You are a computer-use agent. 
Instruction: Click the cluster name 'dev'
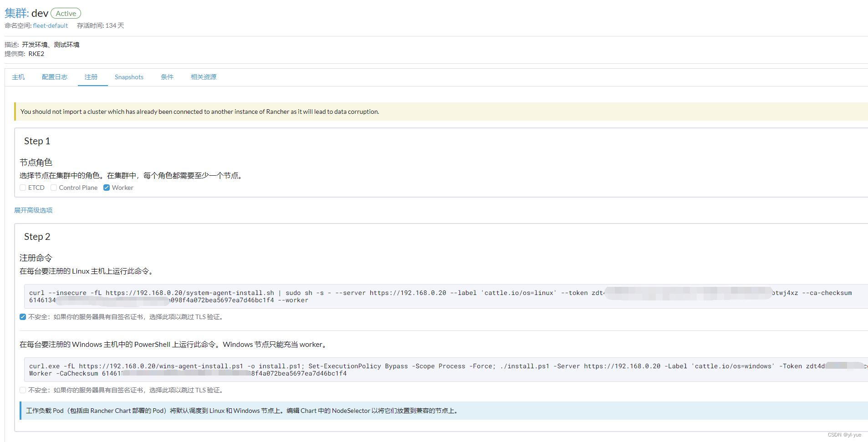click(40, 13)
